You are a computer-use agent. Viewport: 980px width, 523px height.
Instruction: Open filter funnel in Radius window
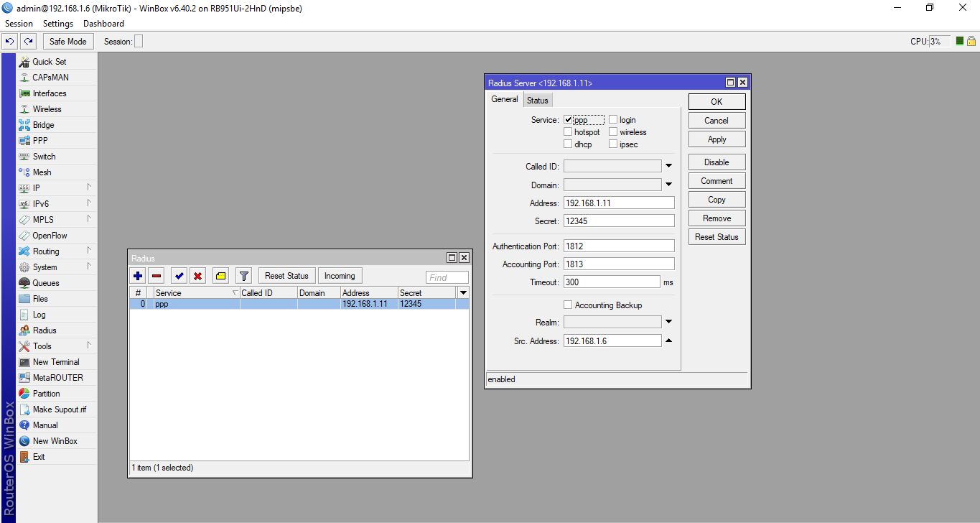pyautogui.click(x=243, y=276)
